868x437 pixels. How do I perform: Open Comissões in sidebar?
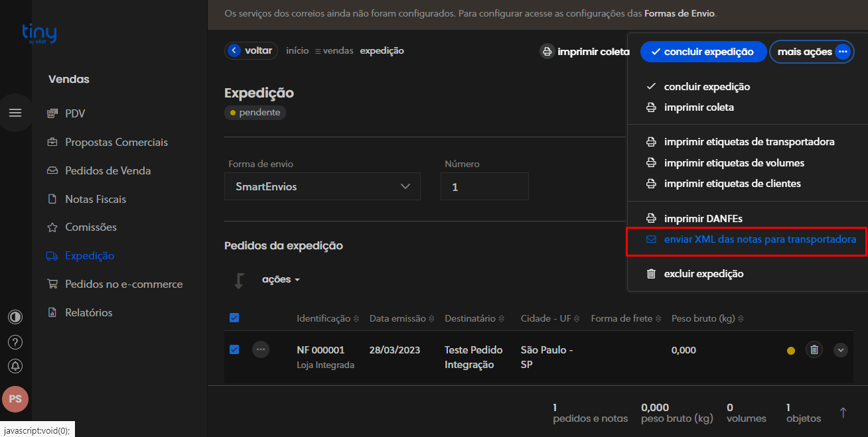(x=82, y=227)
